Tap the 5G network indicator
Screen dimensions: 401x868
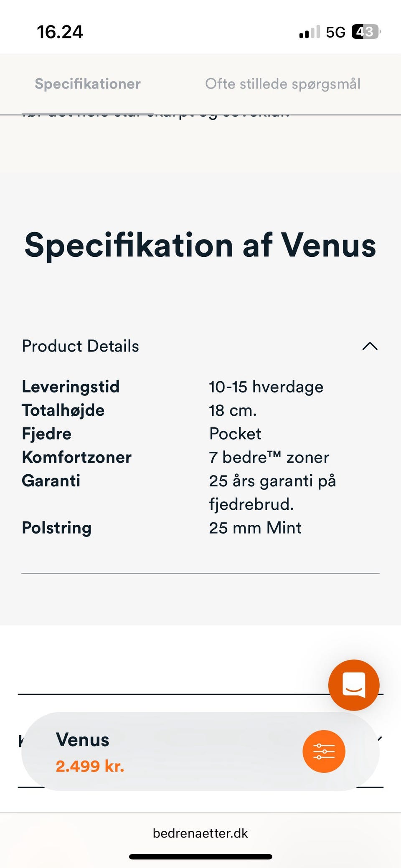point(335,32)
